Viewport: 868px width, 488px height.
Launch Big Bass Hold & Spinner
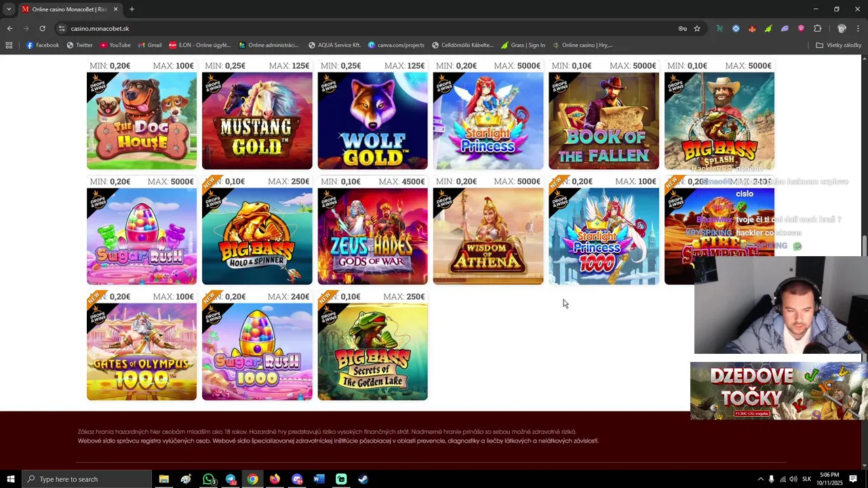pyautogui.click(x=257, y=236)
